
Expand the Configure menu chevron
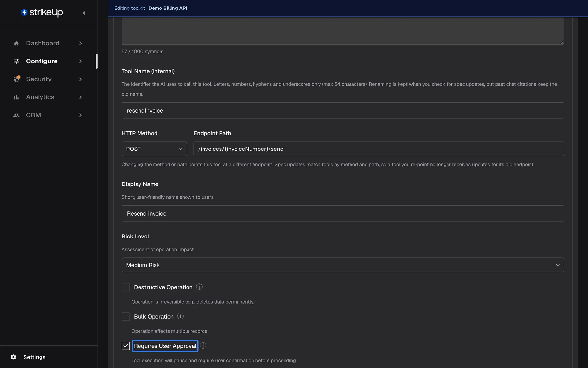tap(80, 61)
